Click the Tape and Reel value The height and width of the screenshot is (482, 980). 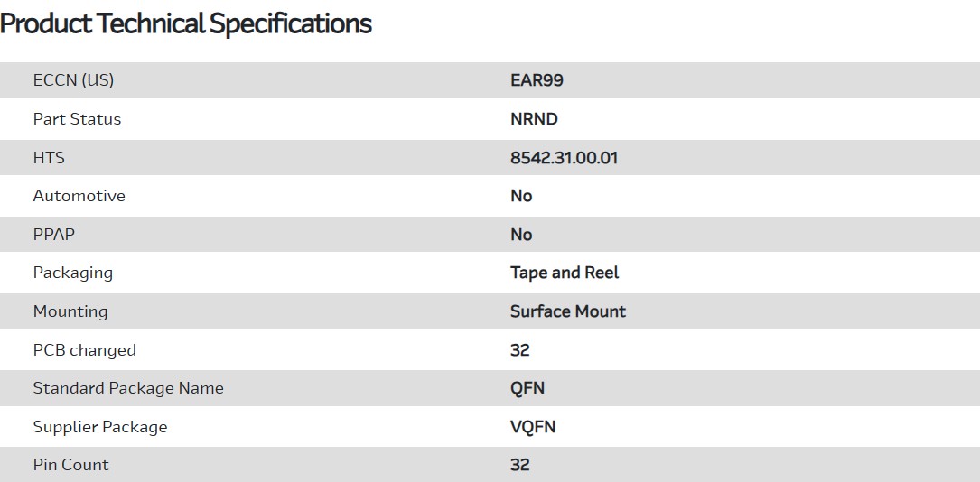(x=565, y=273)
